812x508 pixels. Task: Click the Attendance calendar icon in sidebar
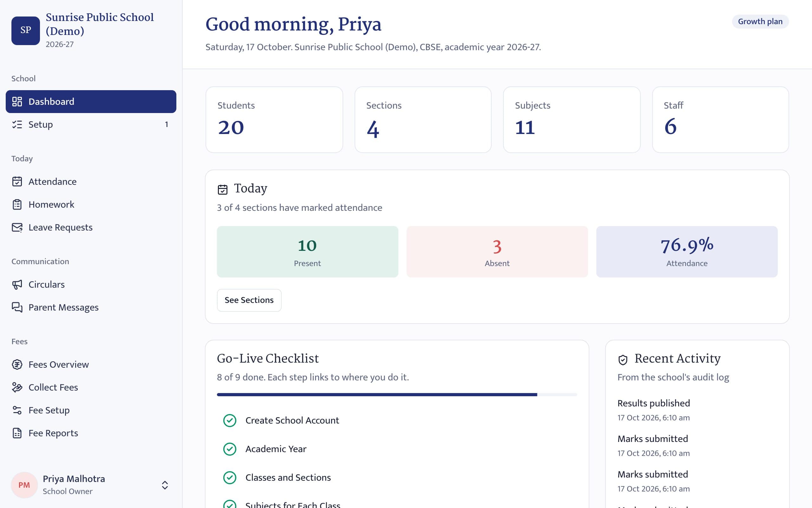pyautogui.click(x=17, y=181)
